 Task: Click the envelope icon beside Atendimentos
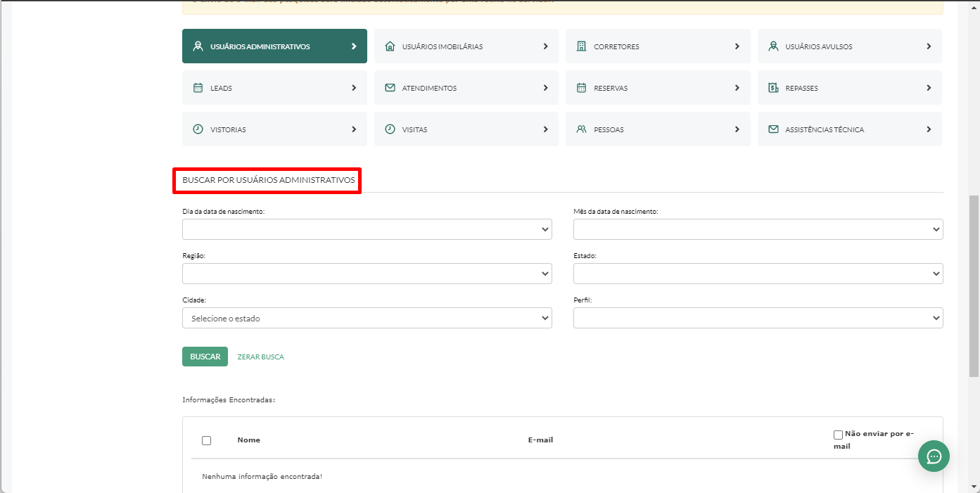click(x=390, y=88)
